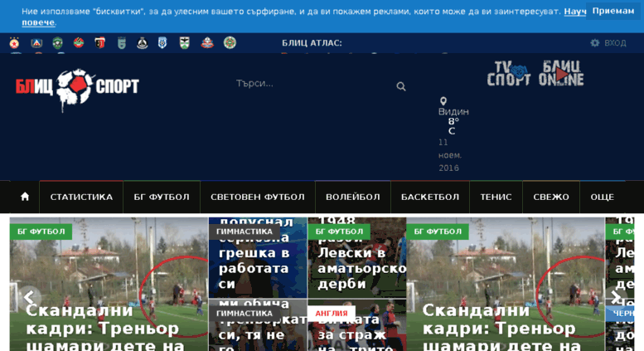Click the БГ ФУТБОЛ tag on left slide
644x351 pixels.
[x=41, y=232]
